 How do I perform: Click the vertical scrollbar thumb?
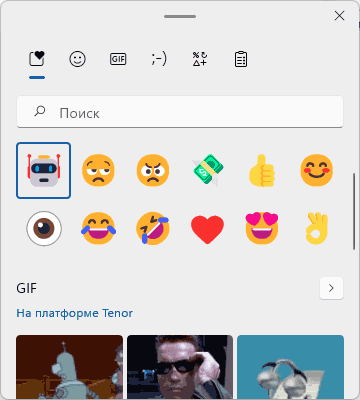point(354,211)
